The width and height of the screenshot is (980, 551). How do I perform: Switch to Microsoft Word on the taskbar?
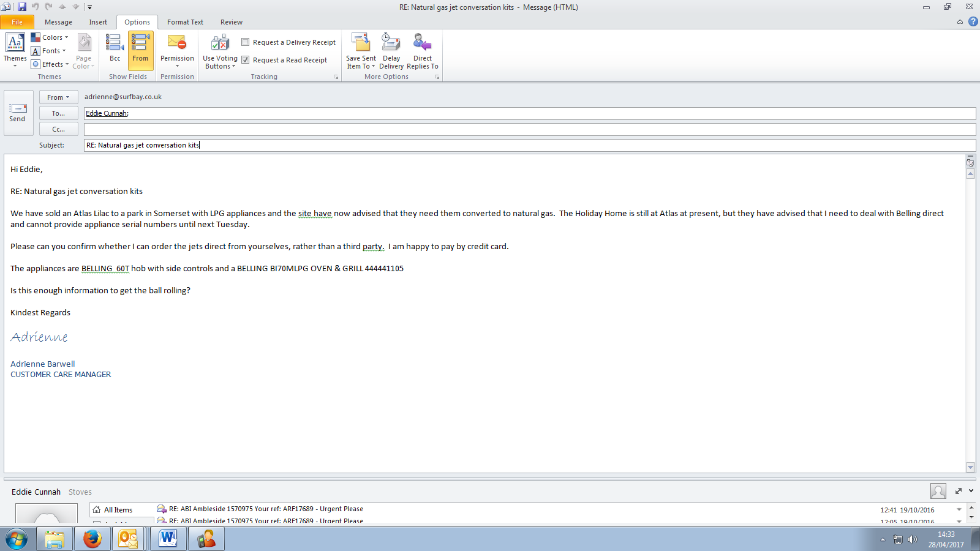pyautogui.click(x=168, y=539)
